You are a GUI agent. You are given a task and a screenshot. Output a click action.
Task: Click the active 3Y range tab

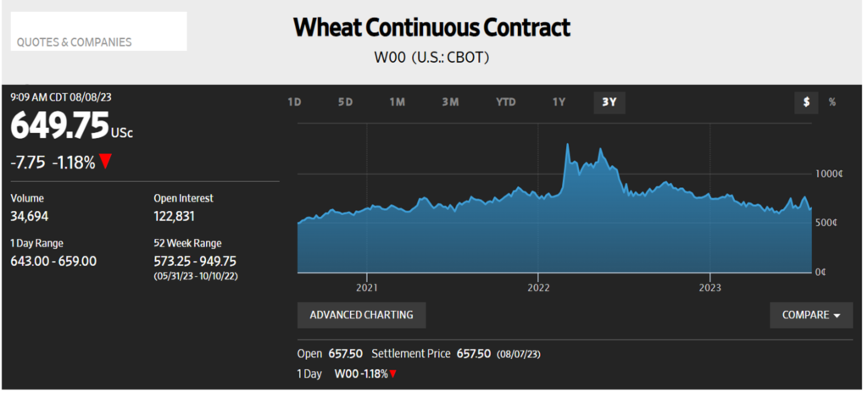(609, 102)
